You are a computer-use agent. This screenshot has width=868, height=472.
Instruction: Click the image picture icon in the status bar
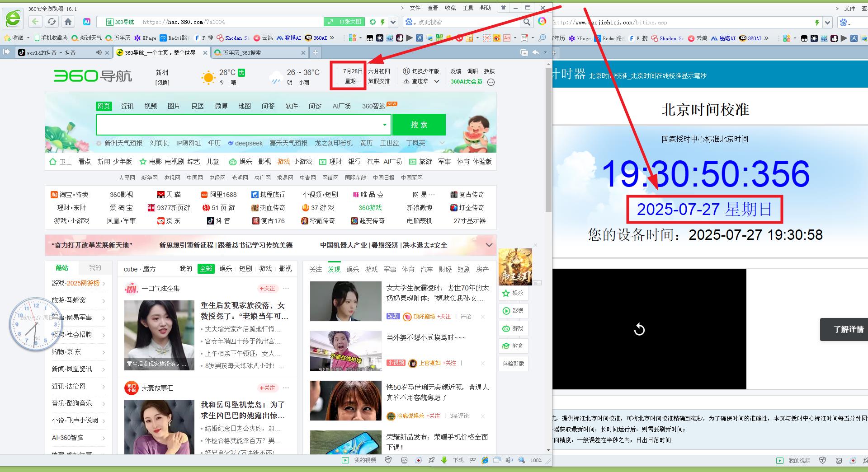(x=404, y=460)
